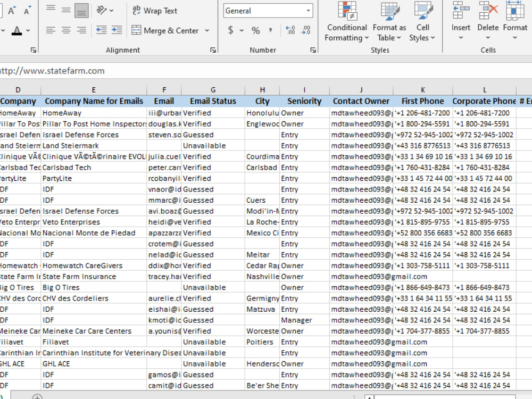Select column E header
The image size is (532, 399).
click(94, 90)
